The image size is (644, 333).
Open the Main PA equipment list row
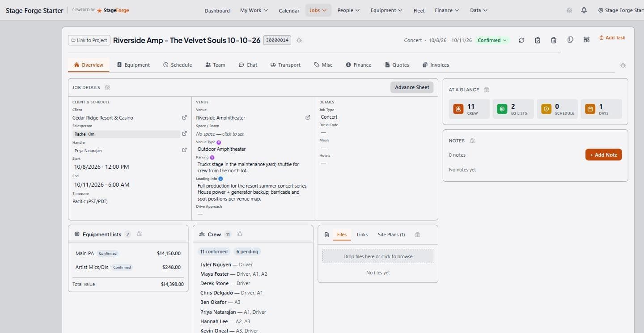(128, 253)
